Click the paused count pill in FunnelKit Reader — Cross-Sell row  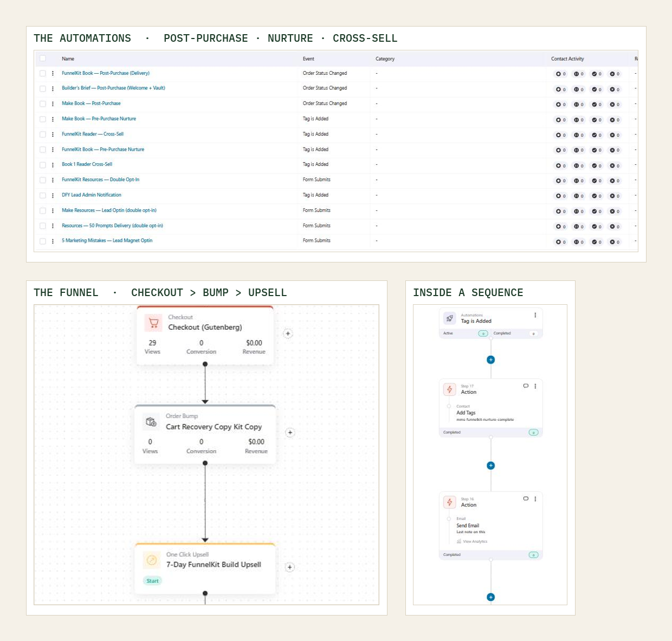pos(579,135)
